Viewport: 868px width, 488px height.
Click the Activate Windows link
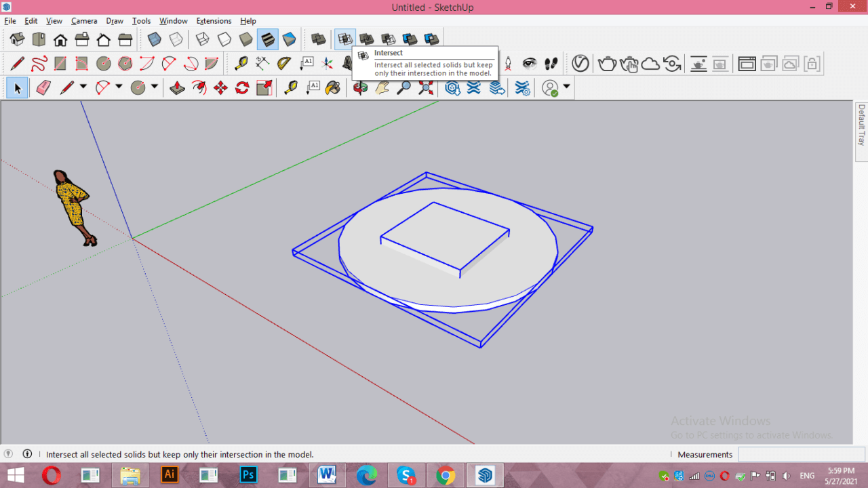click(x=721, y=421)
